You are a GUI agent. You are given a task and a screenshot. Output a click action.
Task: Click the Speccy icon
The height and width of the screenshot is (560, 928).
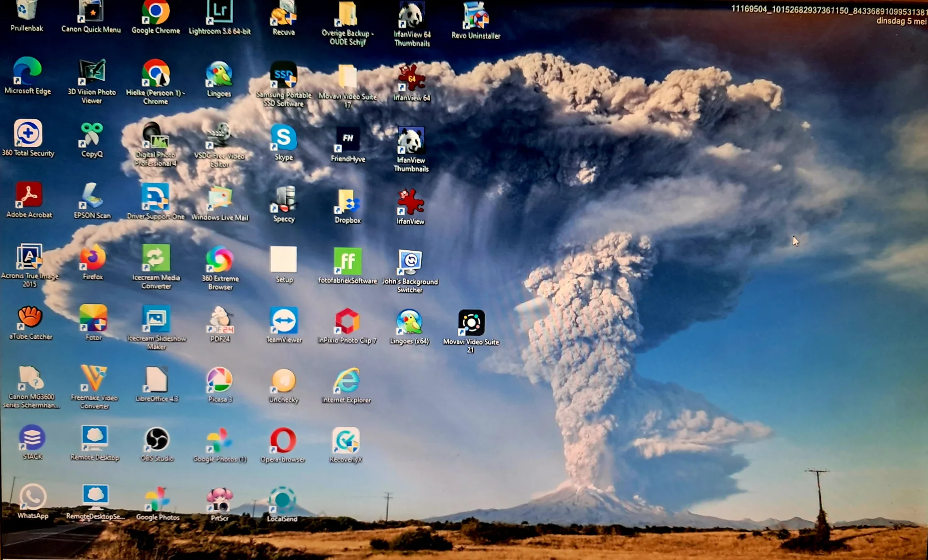[284, 200]
